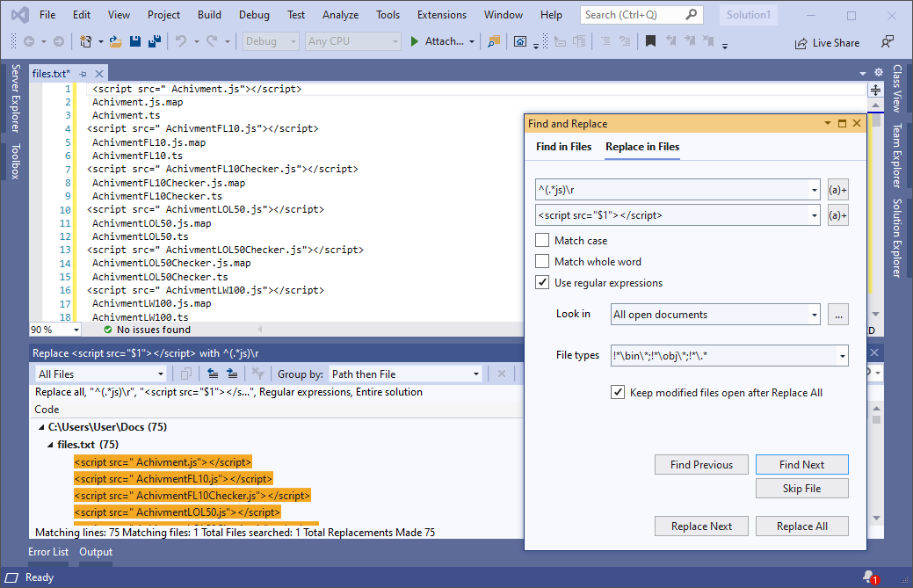Click the green Attach play icon
Viewport: 913px width, 588px height.
pos(415,41)
